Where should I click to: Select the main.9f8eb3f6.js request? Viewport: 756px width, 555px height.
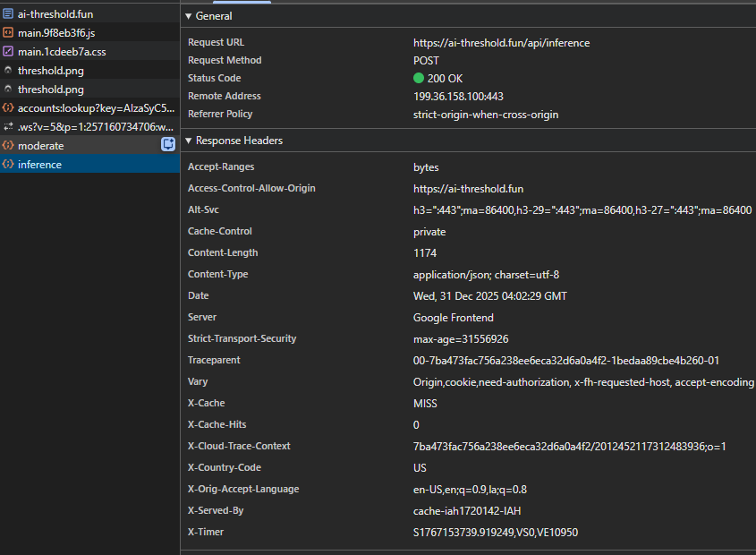[89, 33]
